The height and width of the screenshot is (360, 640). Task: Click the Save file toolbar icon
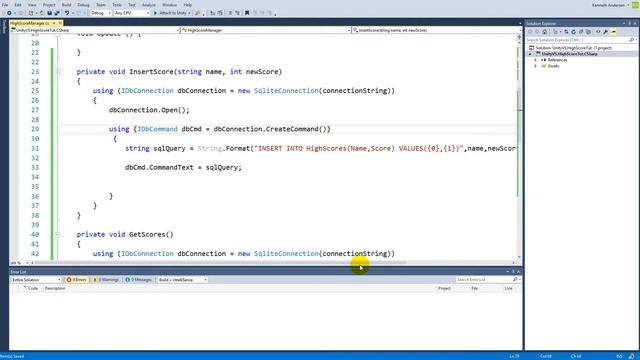click(50, 13)
